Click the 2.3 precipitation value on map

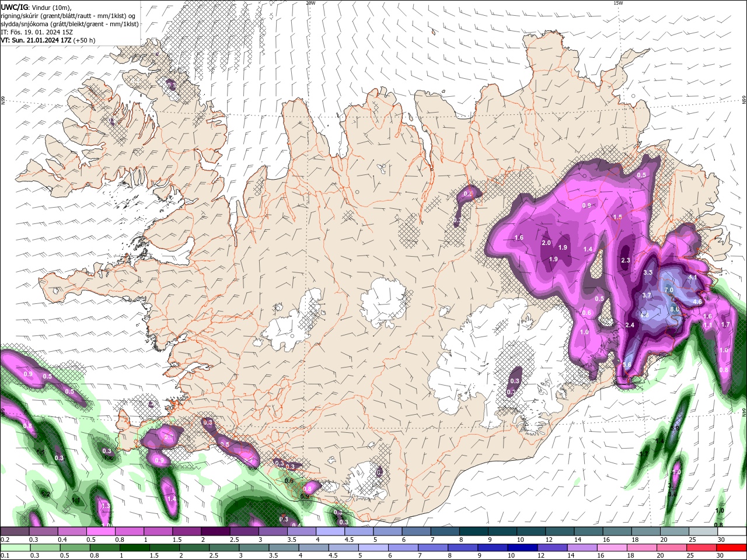(x=626, y=260)
